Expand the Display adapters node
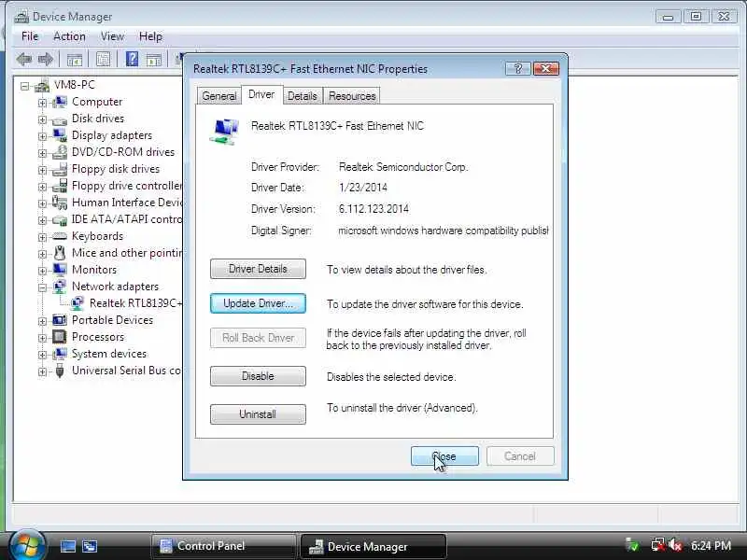This screenshot has width=747, height=560. pos(42,136)
